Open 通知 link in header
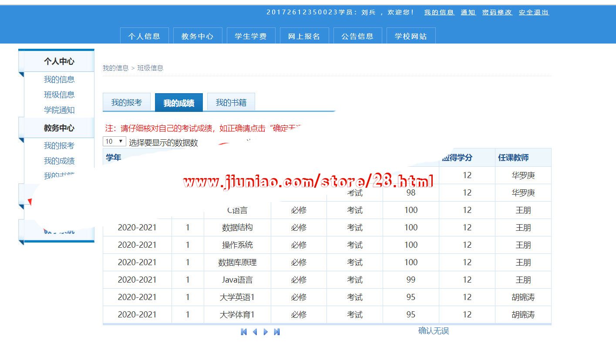616x364 pixels. pyautogui.click(x=468, y=12)
